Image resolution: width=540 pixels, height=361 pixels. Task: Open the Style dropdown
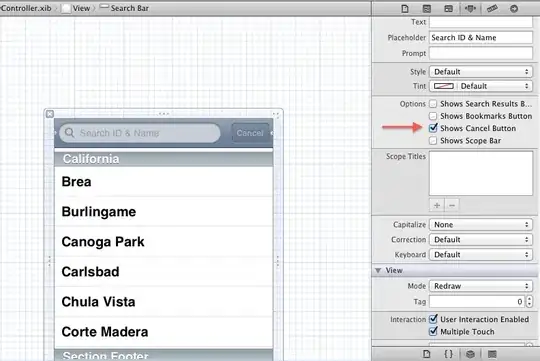tap(481, 72)
